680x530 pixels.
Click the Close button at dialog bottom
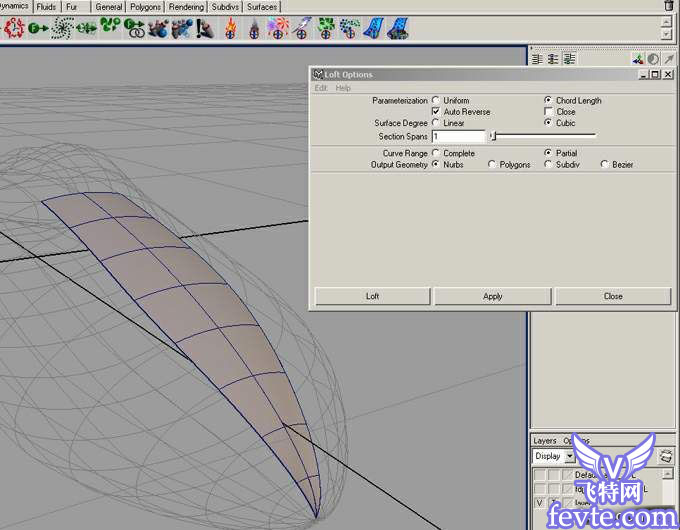pos(613,296)
